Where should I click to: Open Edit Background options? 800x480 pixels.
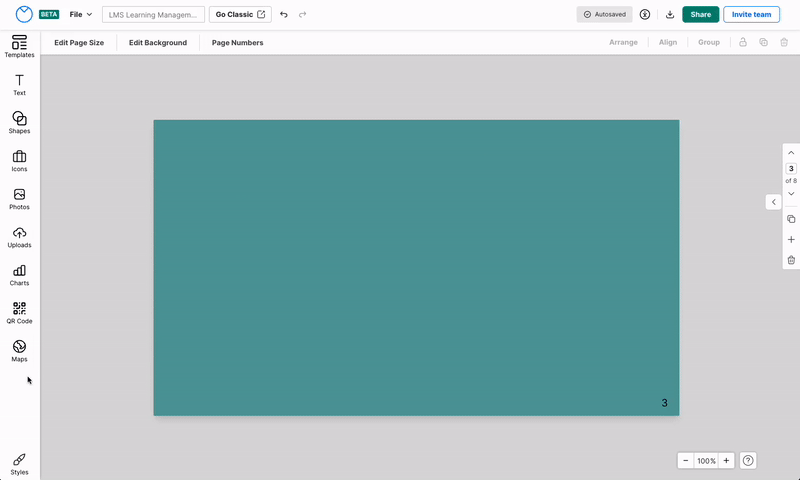158,43
